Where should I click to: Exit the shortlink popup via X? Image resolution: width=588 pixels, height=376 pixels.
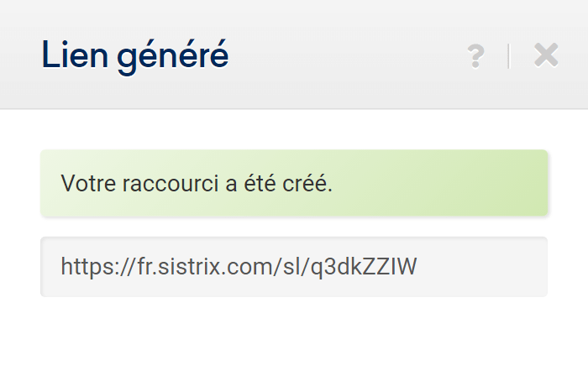[x=546, y=55]
